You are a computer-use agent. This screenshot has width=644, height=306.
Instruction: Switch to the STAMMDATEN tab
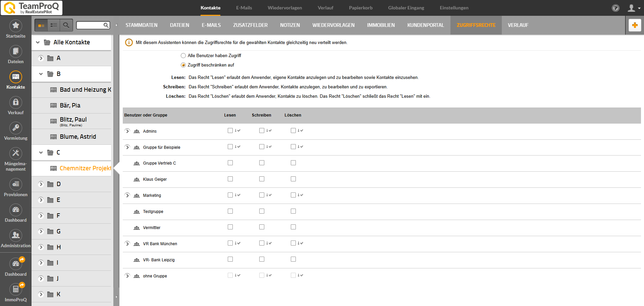click(141, 25)
